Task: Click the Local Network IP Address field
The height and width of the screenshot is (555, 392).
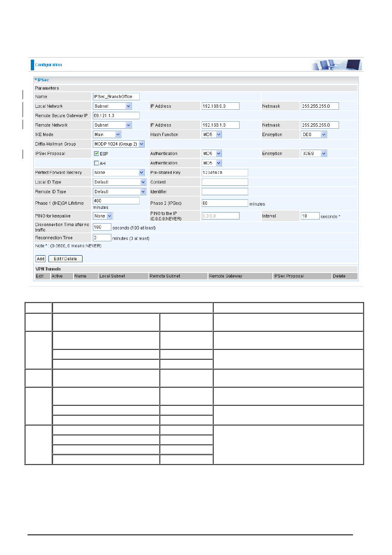Action: [220, 106]
